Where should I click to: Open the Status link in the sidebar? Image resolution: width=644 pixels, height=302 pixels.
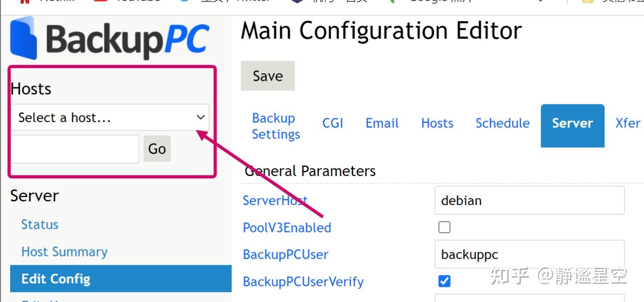[x=40, y=224]
